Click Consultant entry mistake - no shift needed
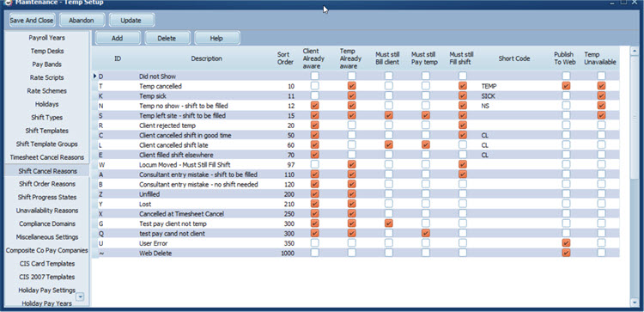Screen dimensions: 644x312 [199, 185]
